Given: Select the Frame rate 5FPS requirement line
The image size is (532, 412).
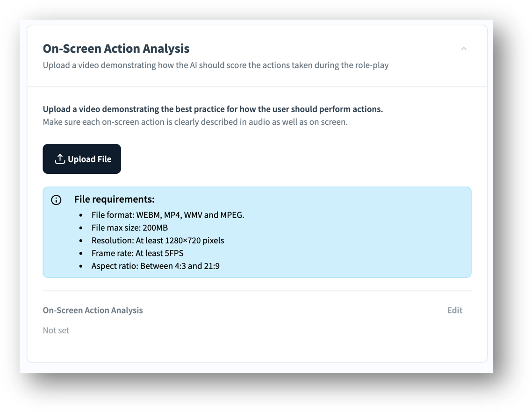Looking at the screenshot, I should [x=137, y=253].
